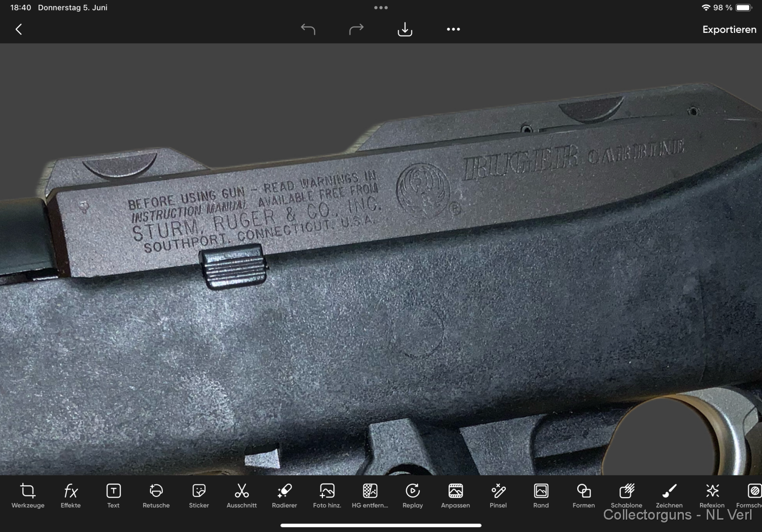Open the multitasking dots in the status bar
This screenshot has height=532, width=762.
pos(381,8)
